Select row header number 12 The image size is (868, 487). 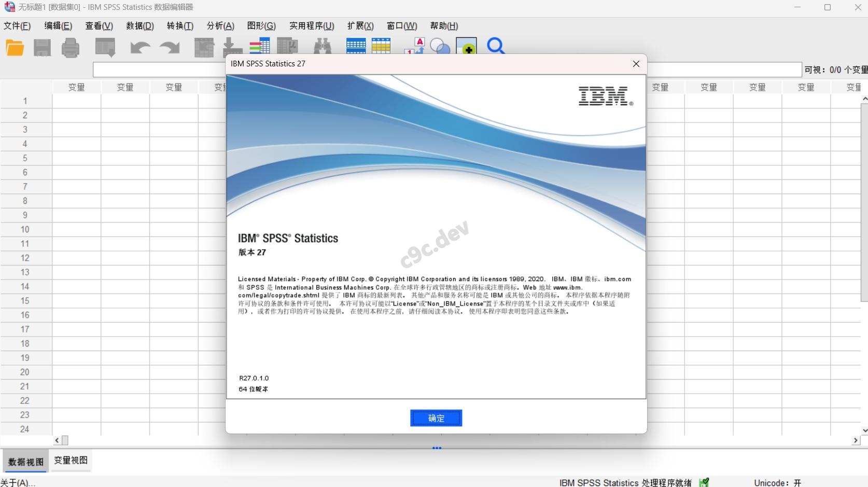coord(25,258)
